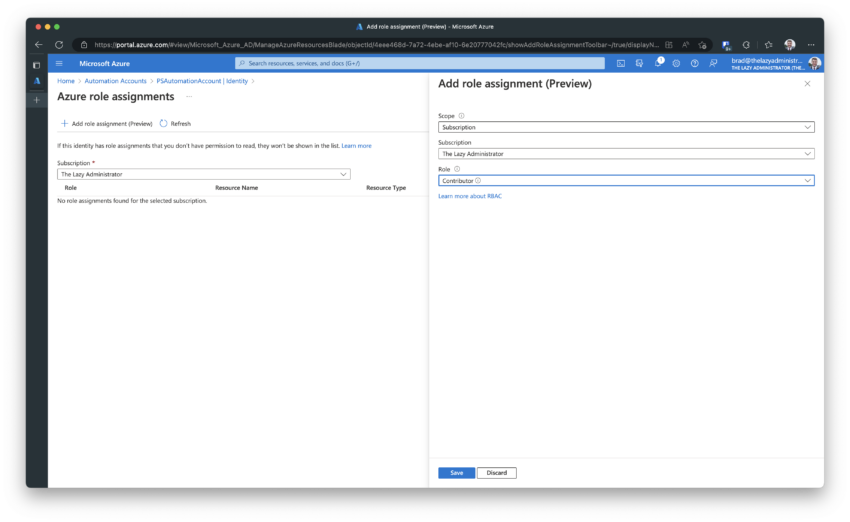This screenshot has height=522, width=850.
Task: Open the Role dropdown showing Contributor
Action: (626, 181)
